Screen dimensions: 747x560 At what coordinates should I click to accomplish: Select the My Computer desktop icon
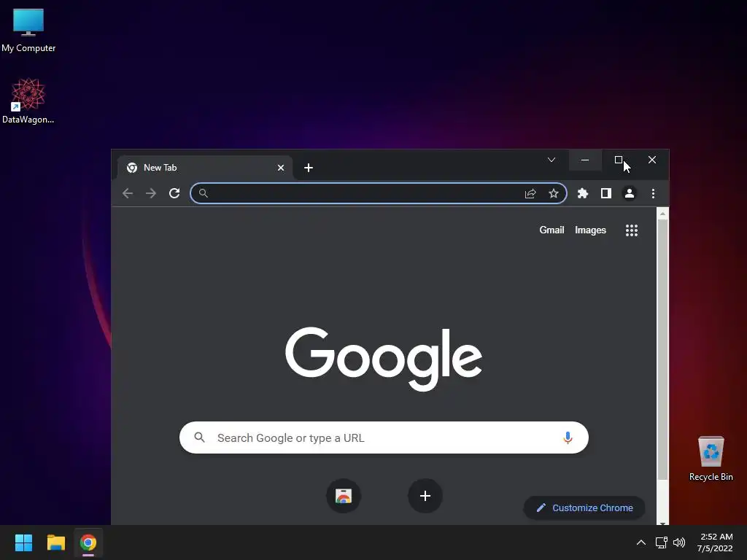28,31
